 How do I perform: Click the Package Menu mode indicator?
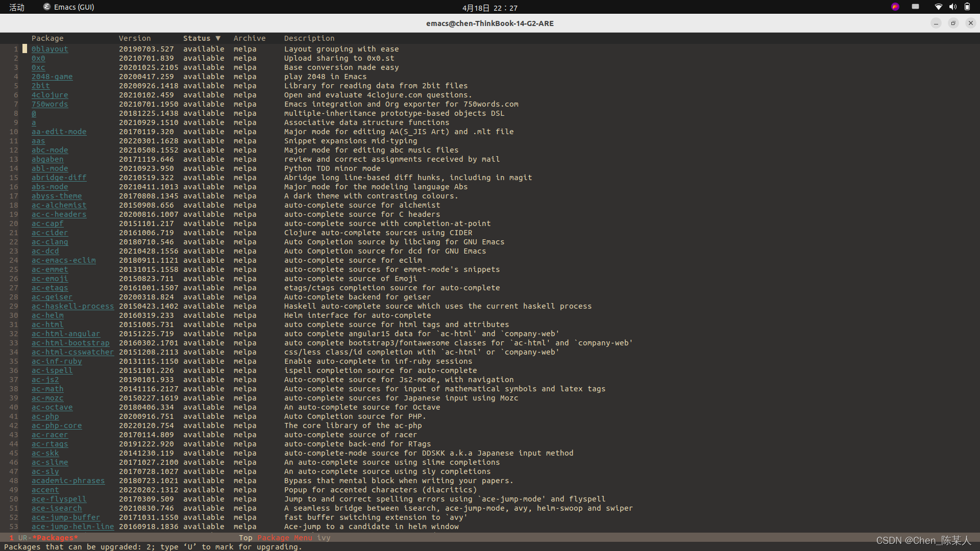point(285,538)
